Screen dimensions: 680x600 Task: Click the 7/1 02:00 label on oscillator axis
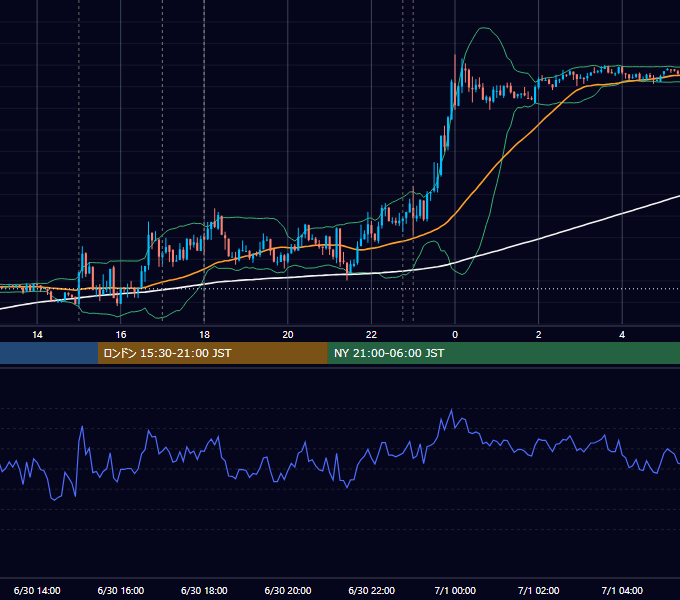(x=539, y=590)
